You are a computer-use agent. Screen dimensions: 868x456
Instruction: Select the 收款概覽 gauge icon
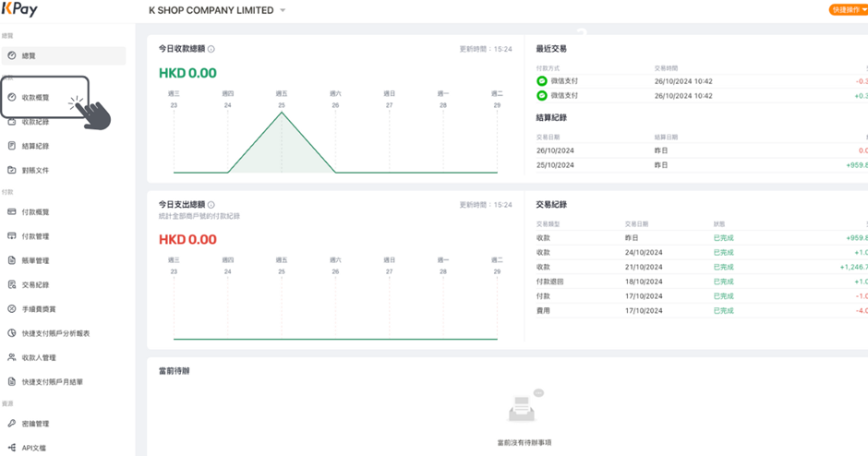(x=12, y=97)
